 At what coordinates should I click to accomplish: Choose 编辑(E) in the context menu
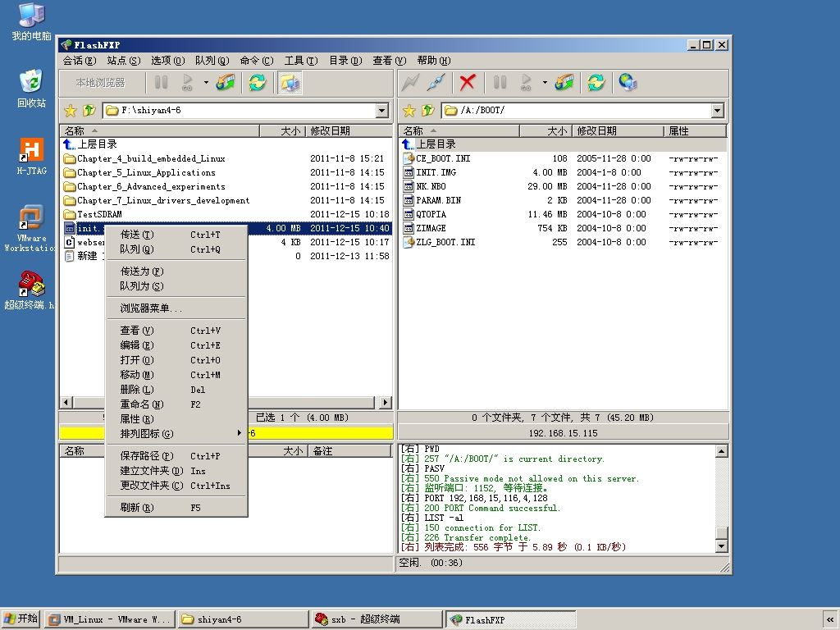point(176,345)
